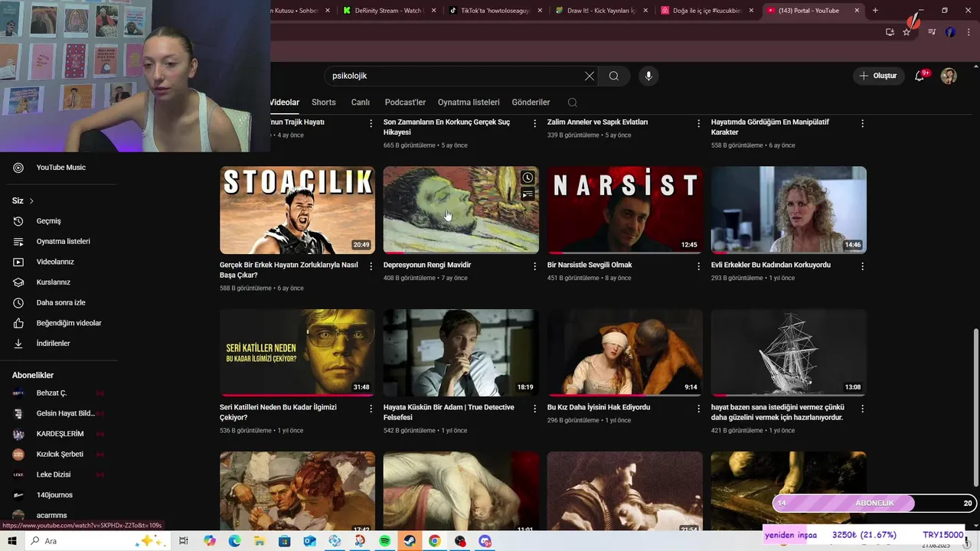This screenshot has width=980, height=551.
Task: Open options for Hayata Küskün Bir Adam
Action: [535, 409]
